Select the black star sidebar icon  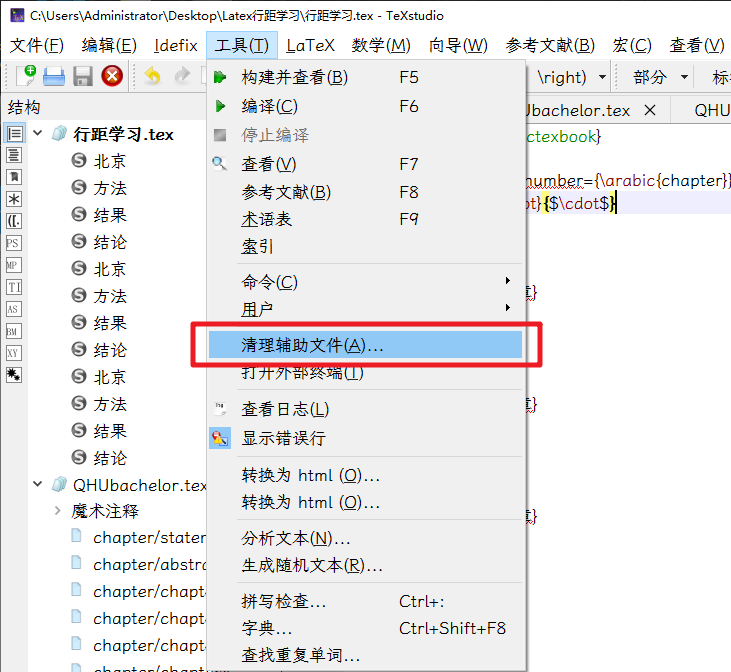pos(14,375)
